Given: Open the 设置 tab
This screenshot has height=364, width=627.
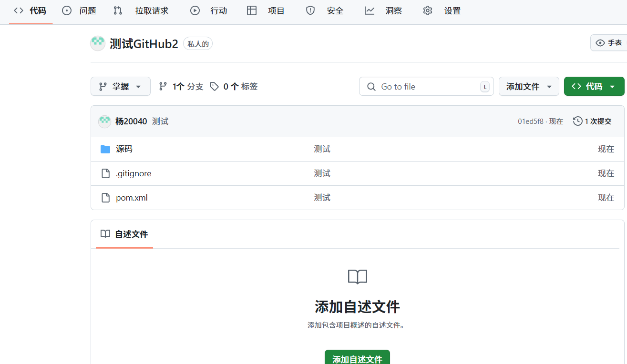Looking at the screenshot, I should point(442,10).
